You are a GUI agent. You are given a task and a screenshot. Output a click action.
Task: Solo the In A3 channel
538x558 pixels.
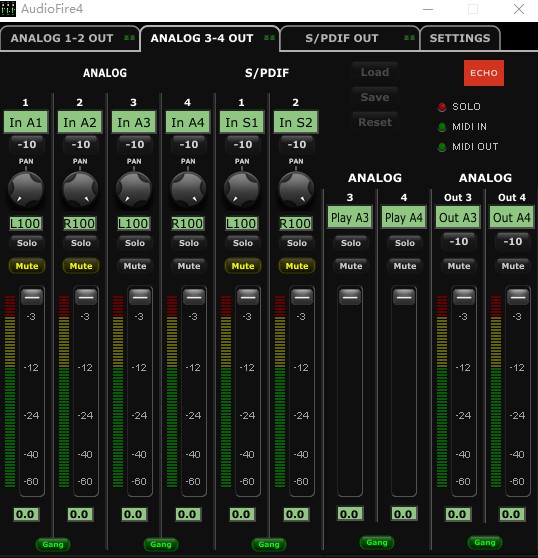(x=135, y=243)
